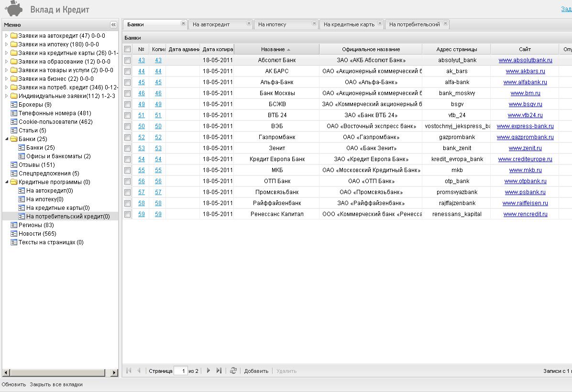Expand Заявки на ипотеку tree node
Viewport: 572px width, 392px height.
click(x=6, y=44)
